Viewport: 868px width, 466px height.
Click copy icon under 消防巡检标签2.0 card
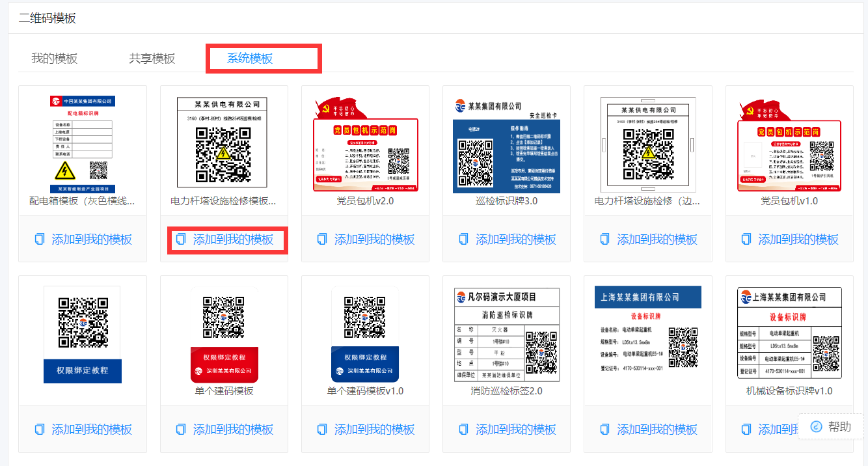pyautogui.click(x=463, y=429)
